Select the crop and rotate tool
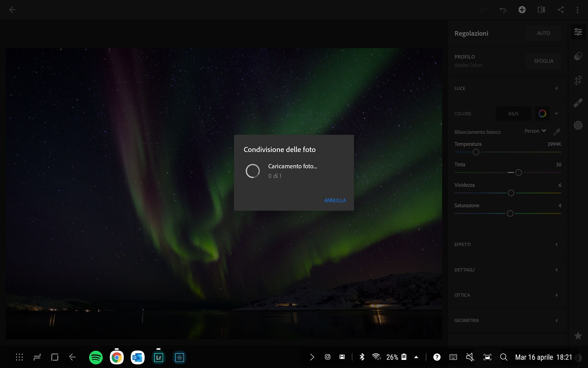 (578, 80)
